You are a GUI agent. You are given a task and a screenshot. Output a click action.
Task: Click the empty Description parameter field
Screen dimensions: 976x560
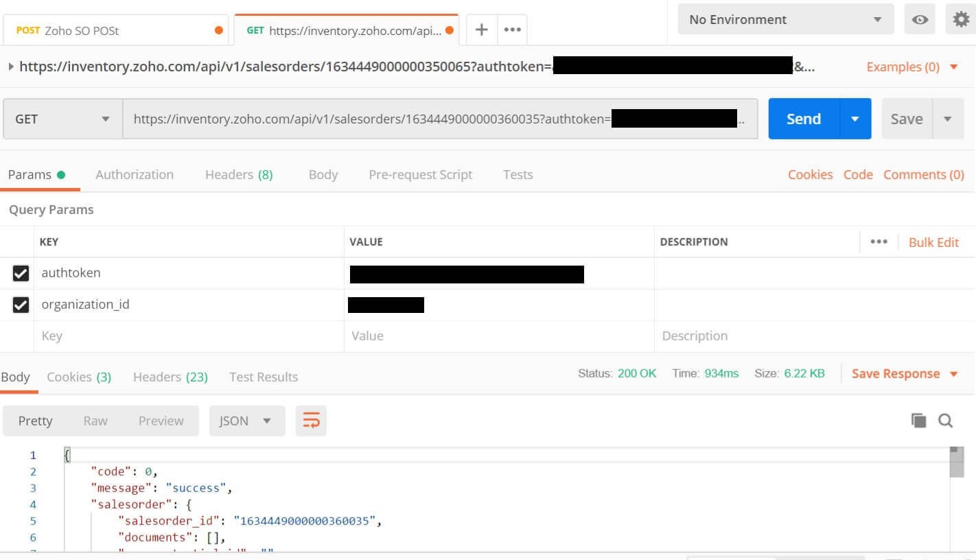tap(815, 336)
